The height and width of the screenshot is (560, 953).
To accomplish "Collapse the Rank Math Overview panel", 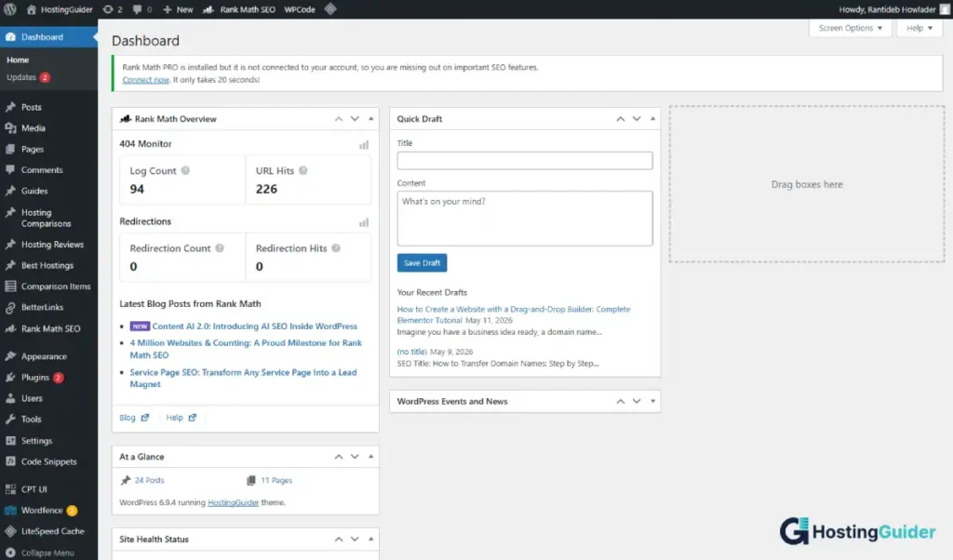I will click(370, 119).
